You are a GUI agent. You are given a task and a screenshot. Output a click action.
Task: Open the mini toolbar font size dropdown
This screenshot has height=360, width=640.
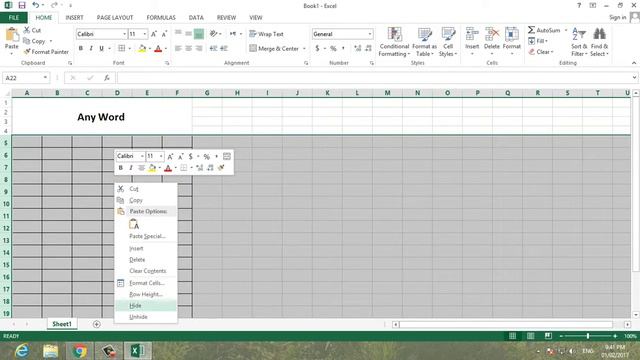click(161, 156)
